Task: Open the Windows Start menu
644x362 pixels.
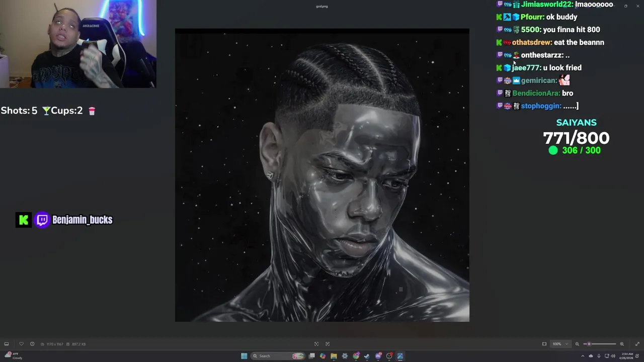Action: click(x=244, y=356)
